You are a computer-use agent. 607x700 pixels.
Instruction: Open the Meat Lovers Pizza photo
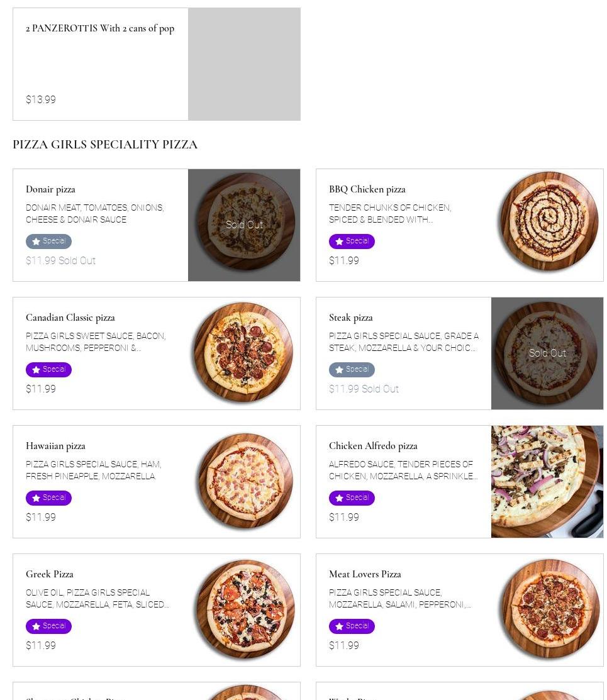tap(547, 609)
